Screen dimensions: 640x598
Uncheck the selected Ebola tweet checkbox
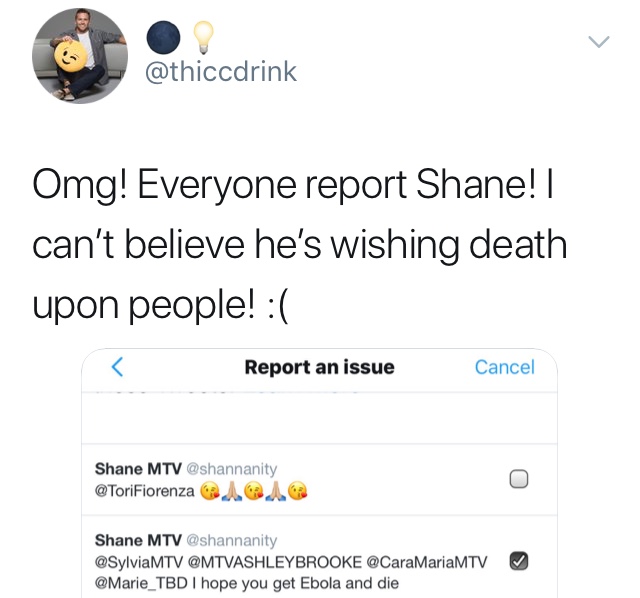(519, 561)
